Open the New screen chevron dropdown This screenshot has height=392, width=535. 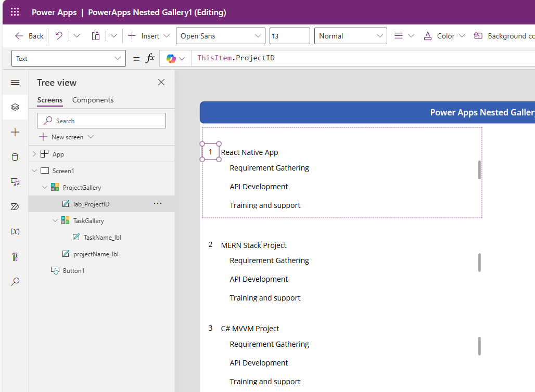[x=91, y=137]
